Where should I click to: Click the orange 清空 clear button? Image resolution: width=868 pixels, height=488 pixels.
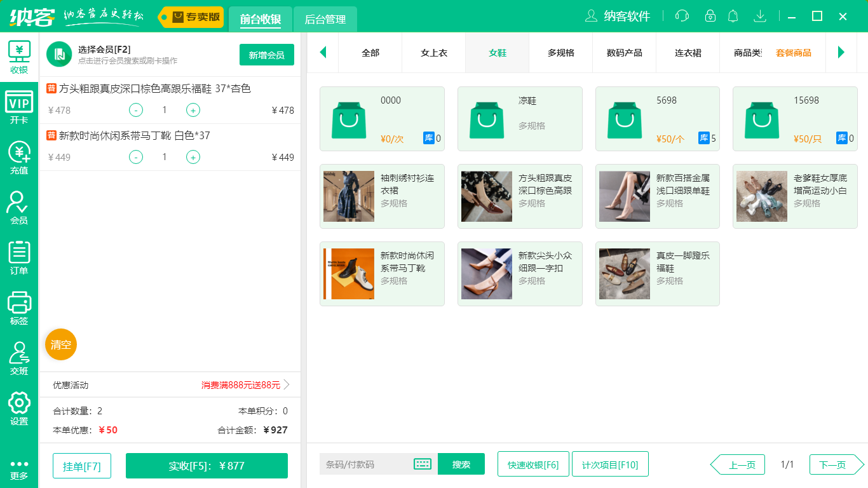pyautogui.click(x=61, y=344)
